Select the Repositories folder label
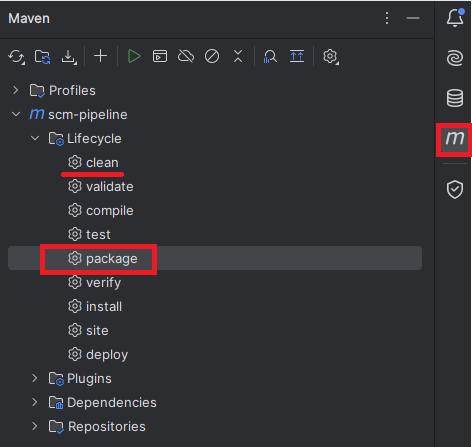 (107, 427)
